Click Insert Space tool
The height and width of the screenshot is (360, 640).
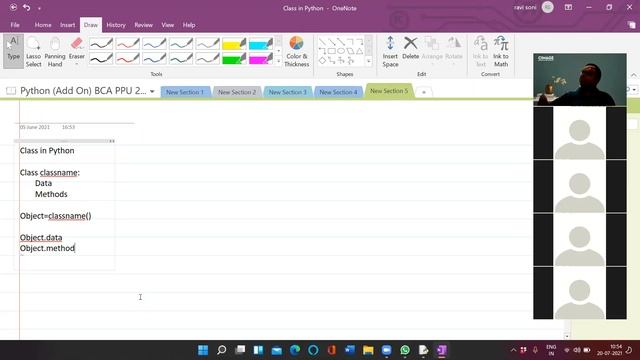click(390, 52)
